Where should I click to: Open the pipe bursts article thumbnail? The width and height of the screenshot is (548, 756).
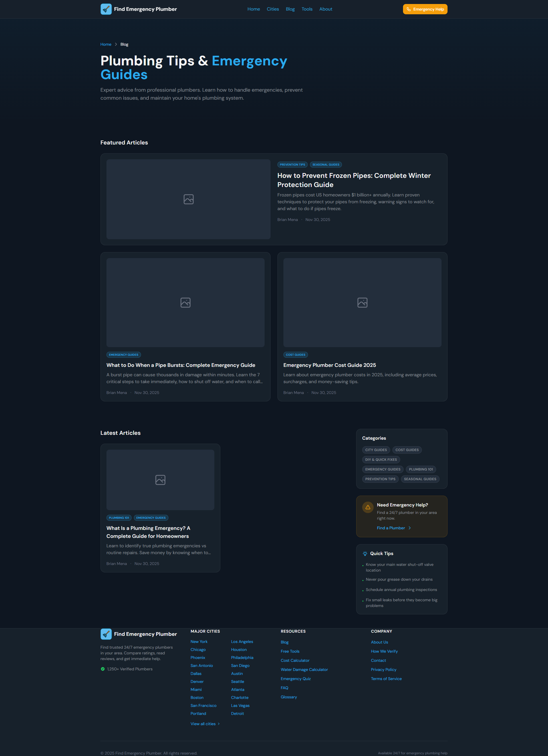click(x=185, y=303)
